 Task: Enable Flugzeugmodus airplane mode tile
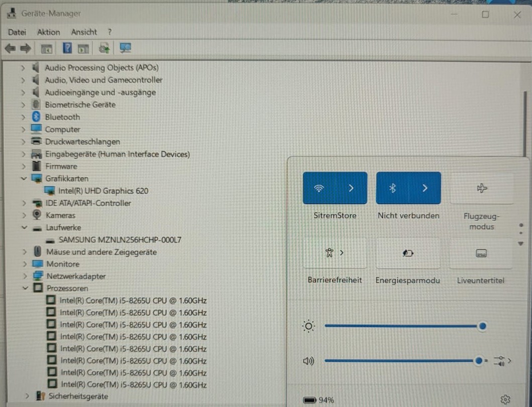tap(481, 188)
